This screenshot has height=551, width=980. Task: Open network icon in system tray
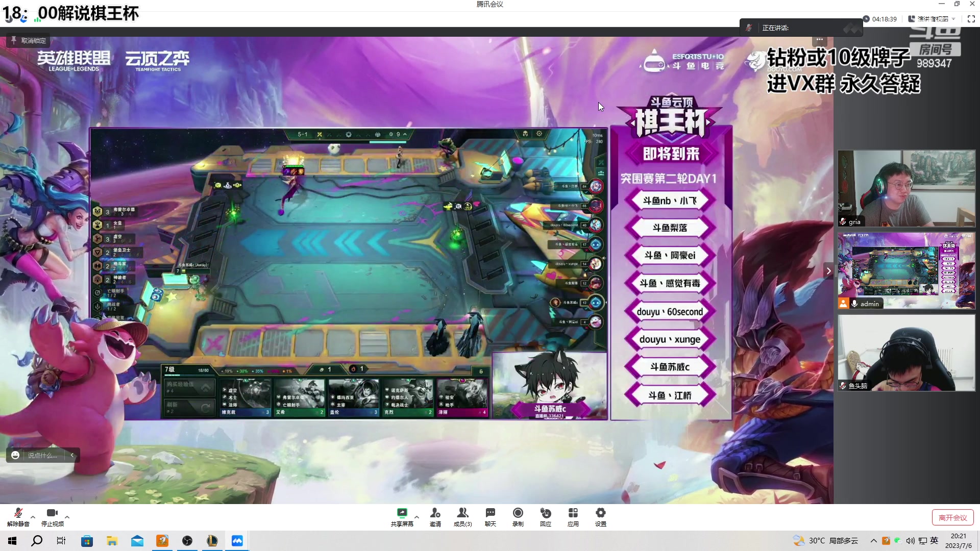(x=922, y=541)
